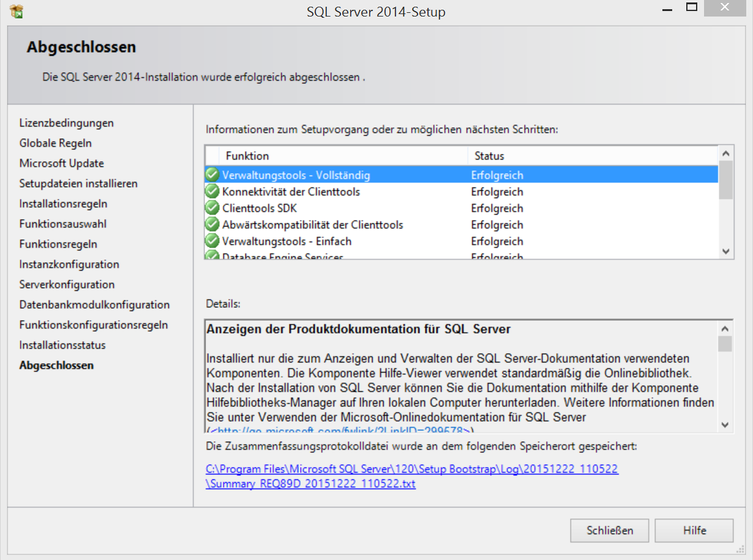The image size is (753, 560).
Task: Click the SQL Server setup title bar icon
Action: (x=17, y=11)
